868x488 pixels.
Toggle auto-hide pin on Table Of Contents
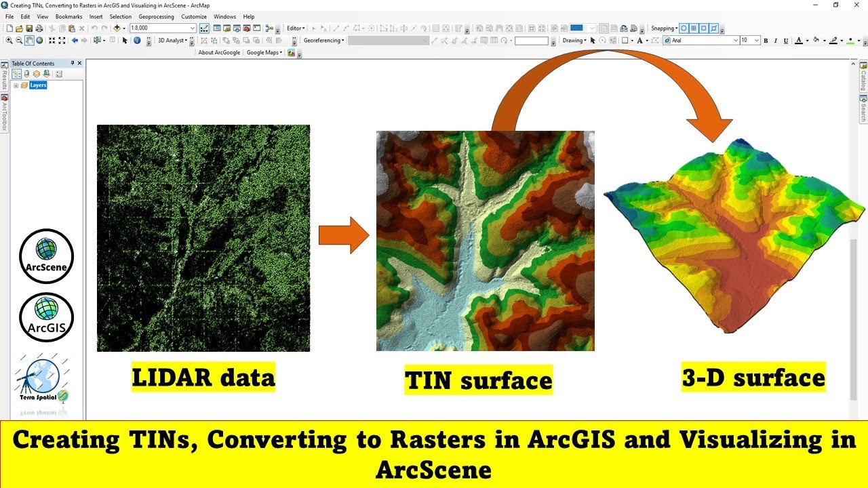[x=73, y=63]
